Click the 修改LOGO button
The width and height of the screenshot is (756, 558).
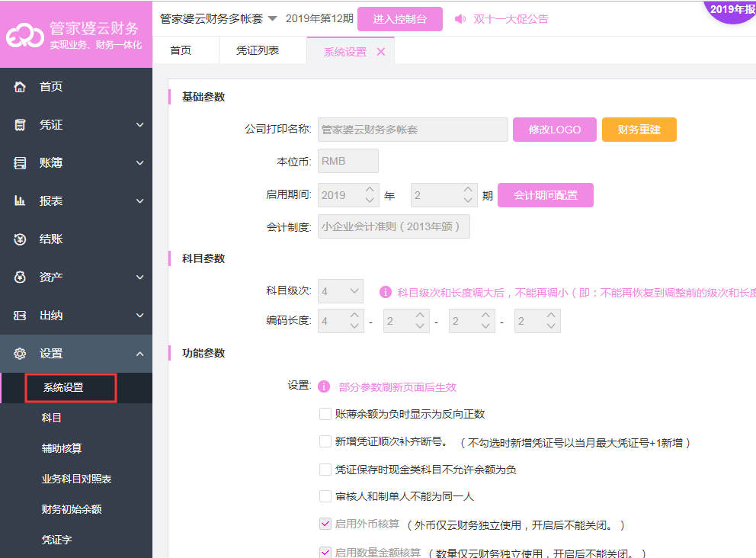(x=555, y=130)
